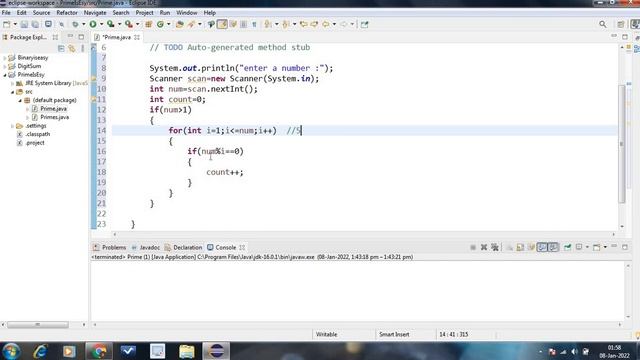Click the Coverage run toolbar icon

tap(111, 24)
